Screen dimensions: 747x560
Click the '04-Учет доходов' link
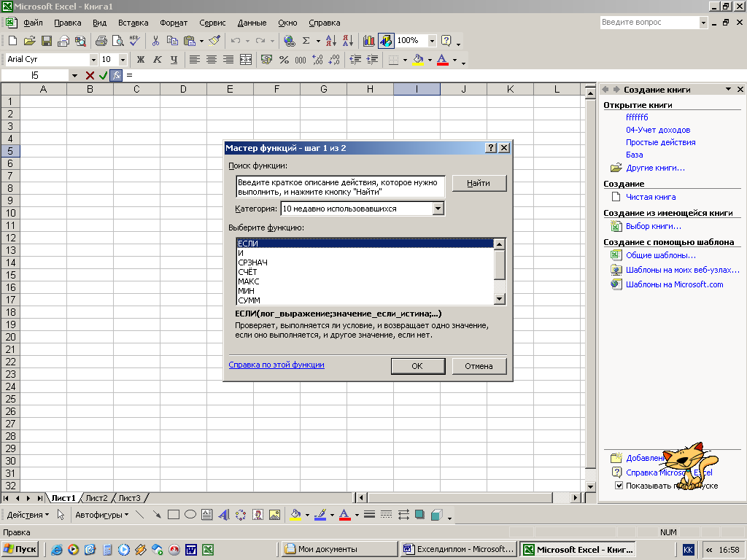click(658, 130)
